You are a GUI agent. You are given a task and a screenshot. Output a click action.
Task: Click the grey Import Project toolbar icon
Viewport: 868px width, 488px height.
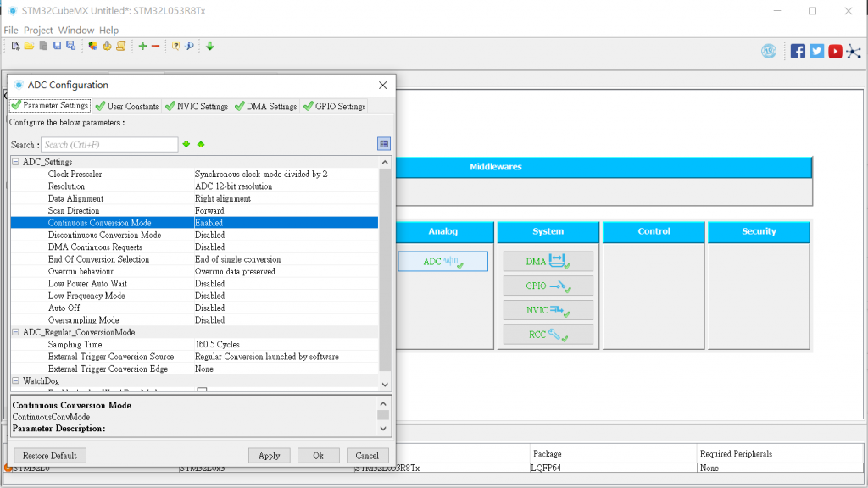click(x=43, y=47)
